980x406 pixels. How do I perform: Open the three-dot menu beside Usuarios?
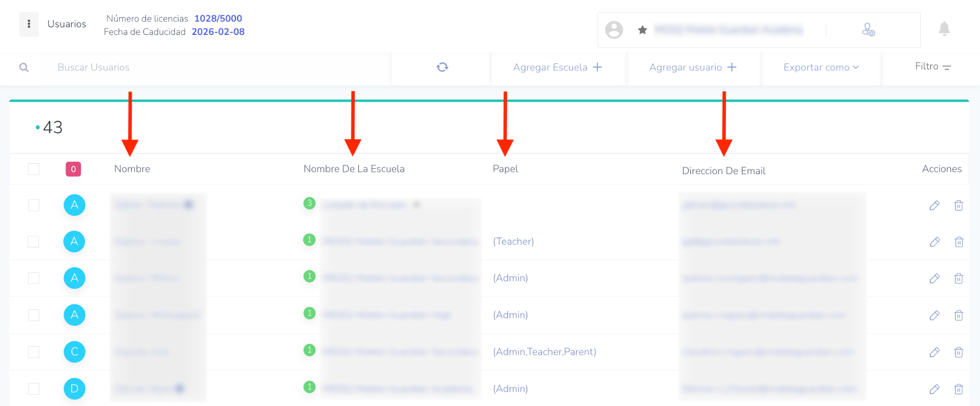pyautogui.click(x=29, y=24)
